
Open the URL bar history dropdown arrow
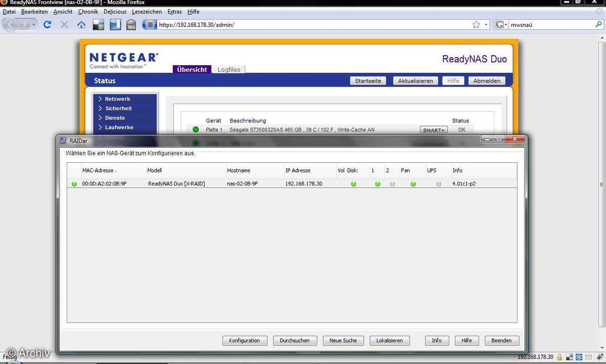486,25
